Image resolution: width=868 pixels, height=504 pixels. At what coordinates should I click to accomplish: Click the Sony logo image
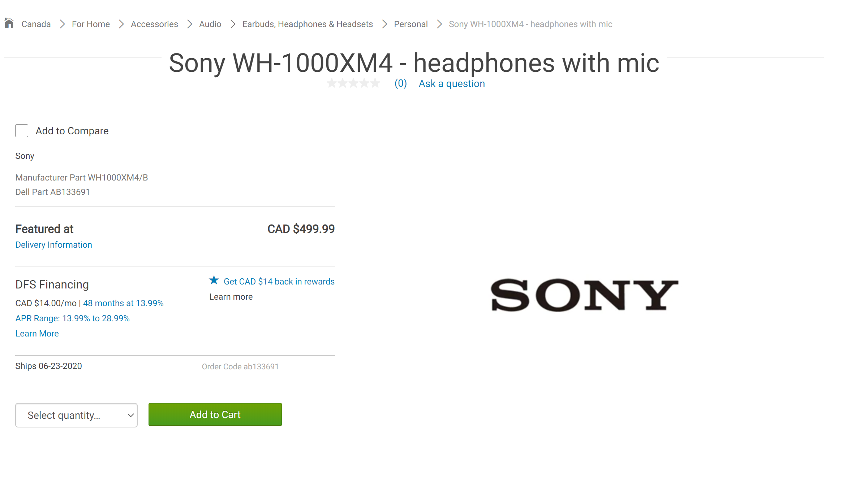click(x=584, y=295)
